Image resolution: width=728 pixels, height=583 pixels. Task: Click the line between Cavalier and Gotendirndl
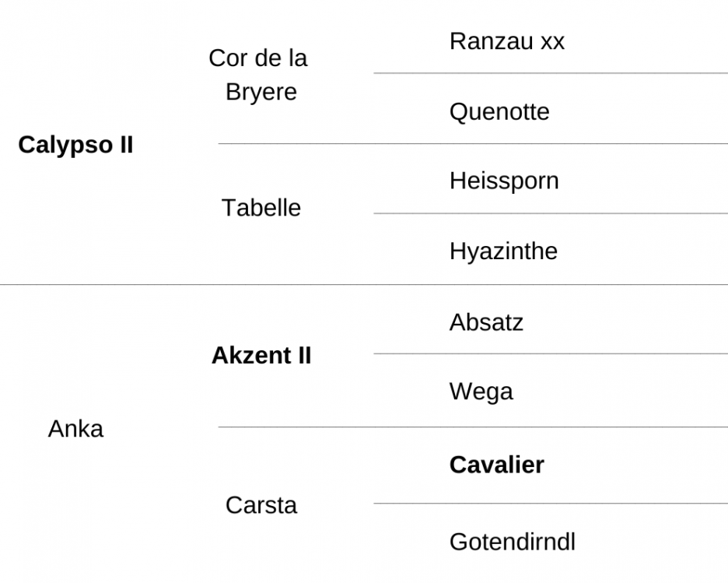click(551, 503)
